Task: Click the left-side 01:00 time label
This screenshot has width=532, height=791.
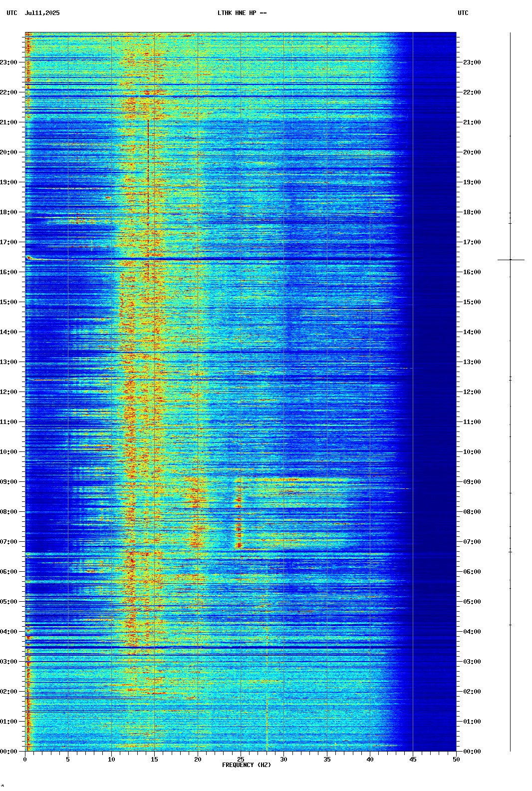Action: click(8, 722)
